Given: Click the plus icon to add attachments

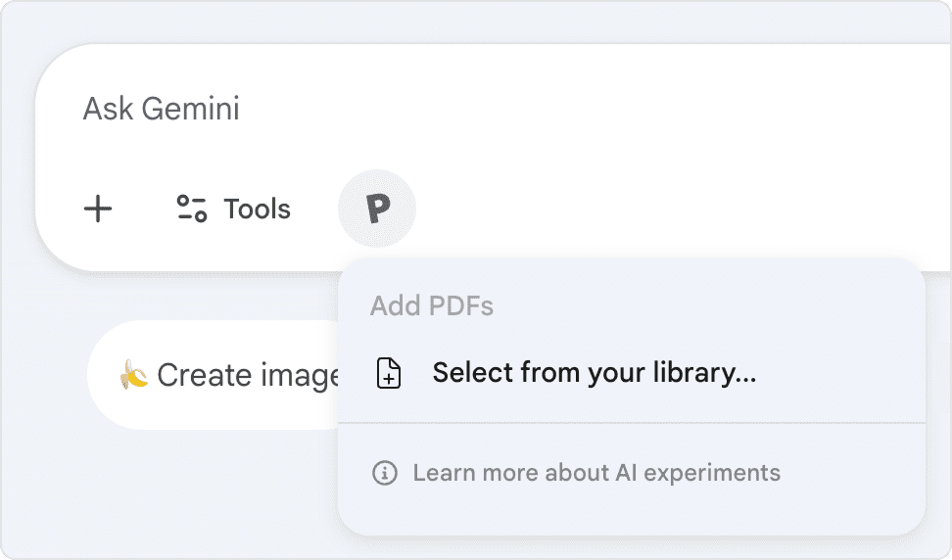Looking at the screenshot, I should tap(98, 209).
